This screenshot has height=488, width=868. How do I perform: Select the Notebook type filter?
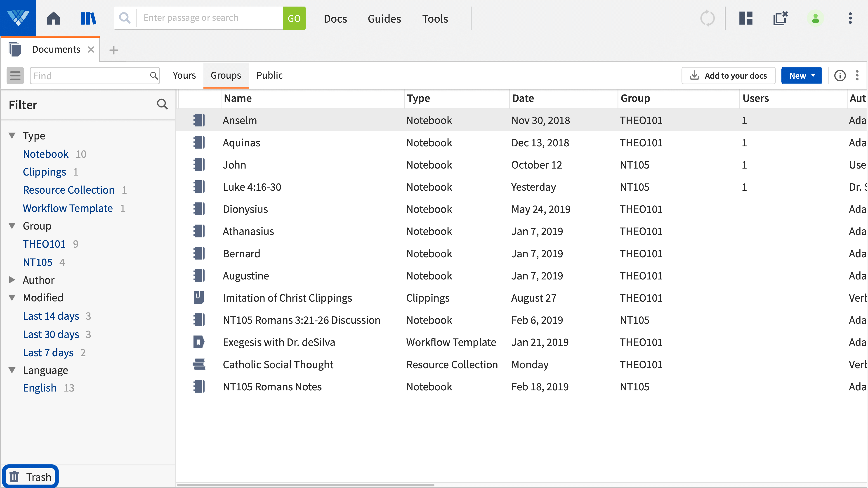coord(46,154)
